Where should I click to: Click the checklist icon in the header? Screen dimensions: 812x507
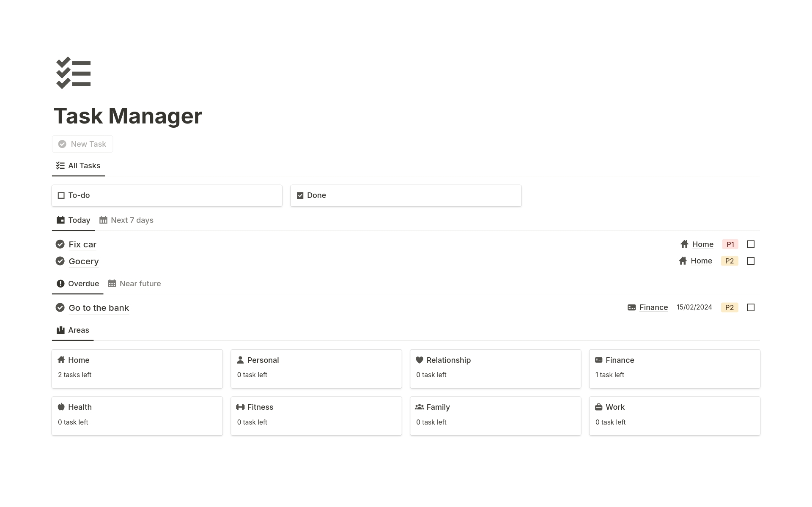(74, 73)
